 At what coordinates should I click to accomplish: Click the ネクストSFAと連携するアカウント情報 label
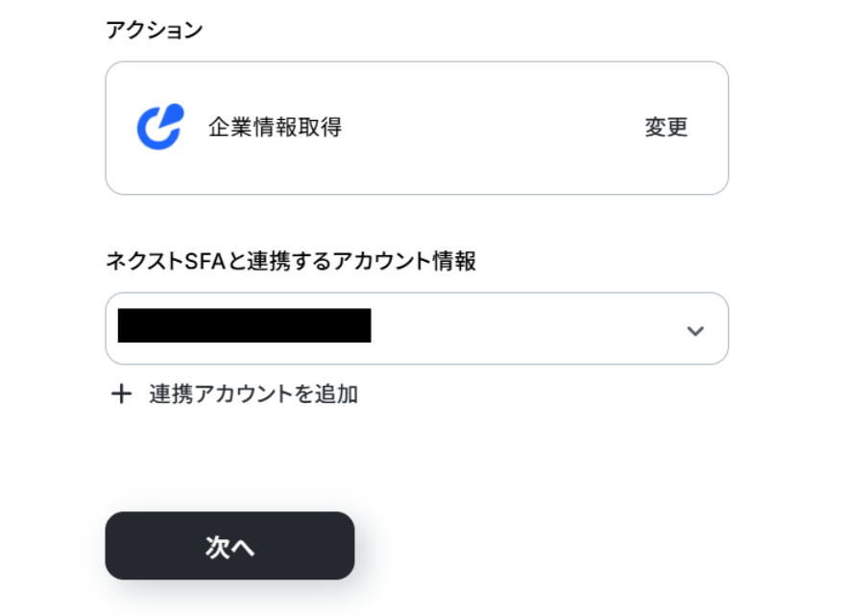pyautogui.click(x=291, y=261)
